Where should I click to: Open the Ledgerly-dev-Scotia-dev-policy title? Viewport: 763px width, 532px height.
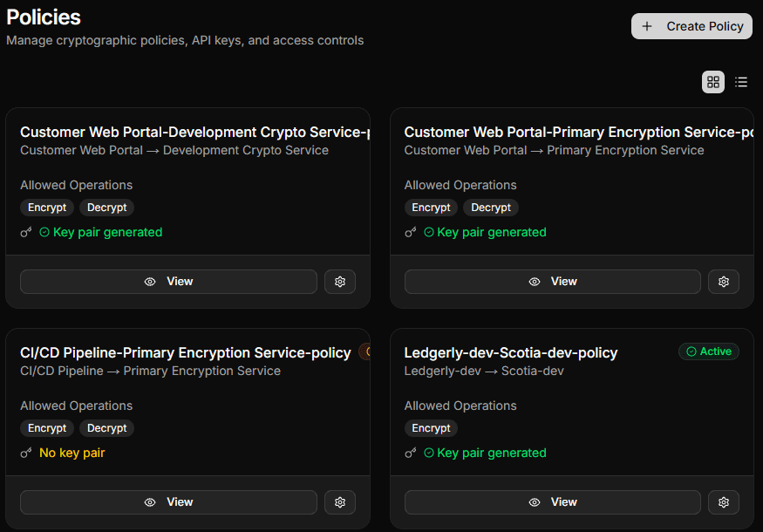[x=511, y=352]
